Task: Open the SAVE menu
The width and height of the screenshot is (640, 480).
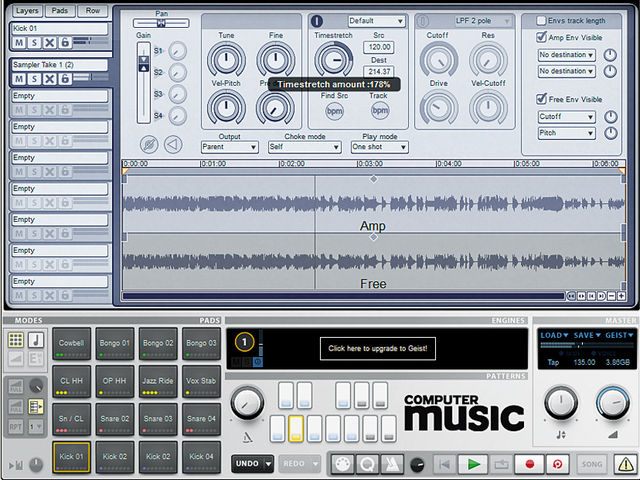Action: 587,336
